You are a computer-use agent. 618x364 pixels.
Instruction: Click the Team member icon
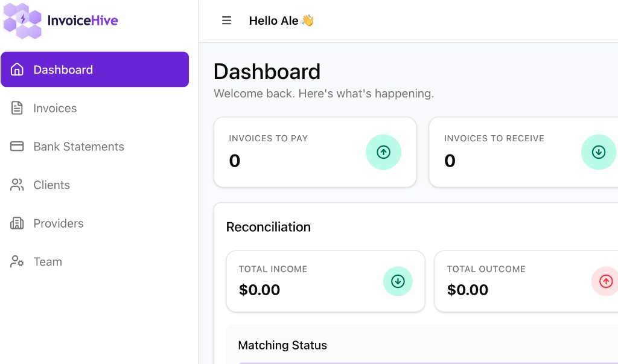[x=17, y=261]
